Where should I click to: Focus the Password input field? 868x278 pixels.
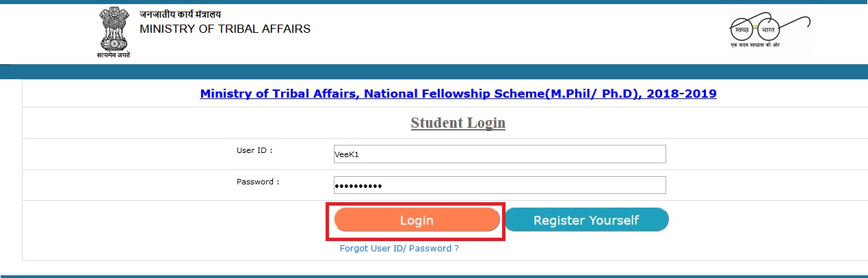point(499,186)
